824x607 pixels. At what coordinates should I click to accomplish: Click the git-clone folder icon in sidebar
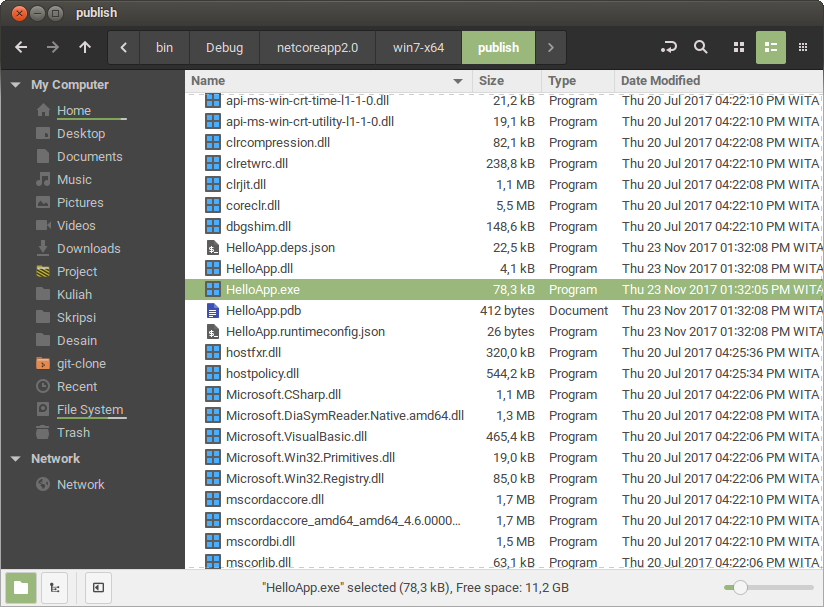pyautogui.click(x=43, y=364)
